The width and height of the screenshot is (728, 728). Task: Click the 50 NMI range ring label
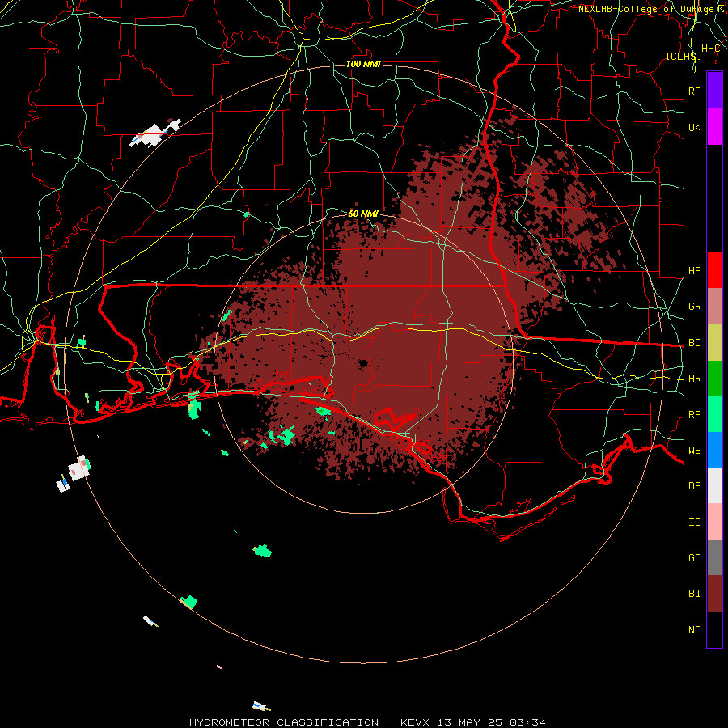tap(363, 214)
